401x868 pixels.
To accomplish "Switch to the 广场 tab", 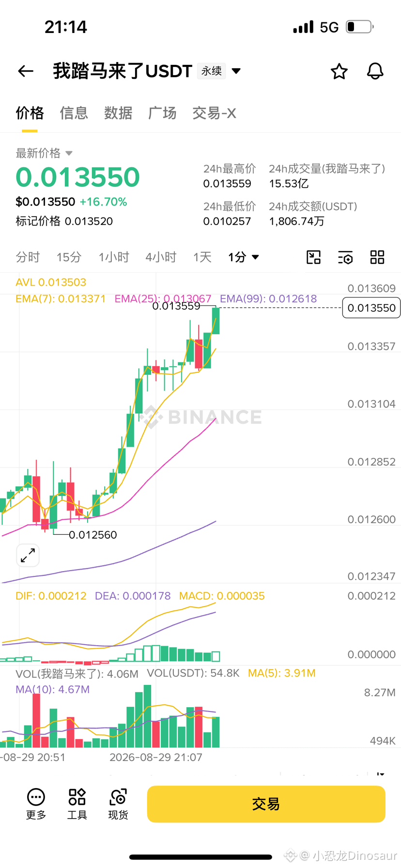I will tap(162, 113).
